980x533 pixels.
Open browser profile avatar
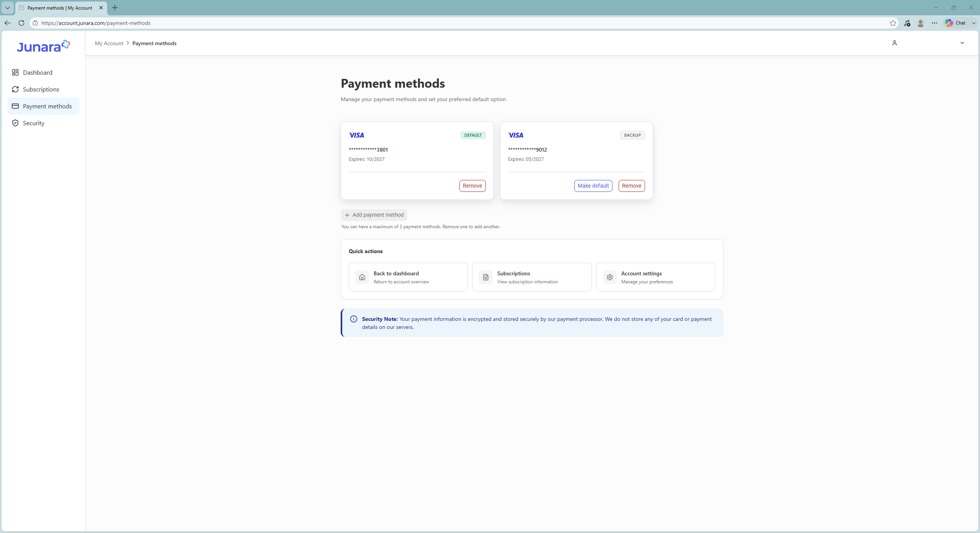pyautogui.click(x=921, y=23)
